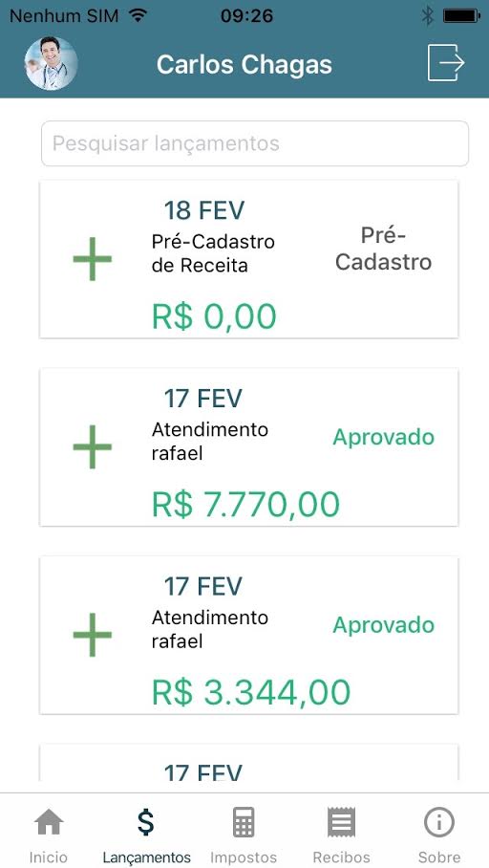This screenshot has height=868, width=489.
Task: Open the Sobre info icon
Action: click(439, 822)
